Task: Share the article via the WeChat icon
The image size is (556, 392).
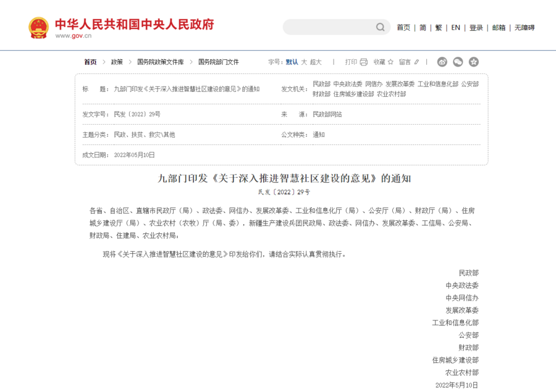Action: coord(458,62)
